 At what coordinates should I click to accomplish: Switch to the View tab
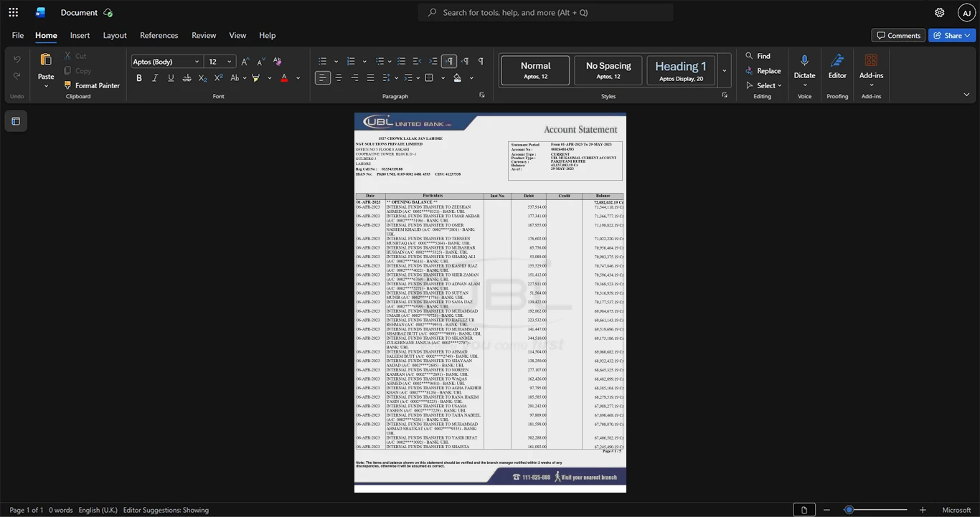[237, 35]
